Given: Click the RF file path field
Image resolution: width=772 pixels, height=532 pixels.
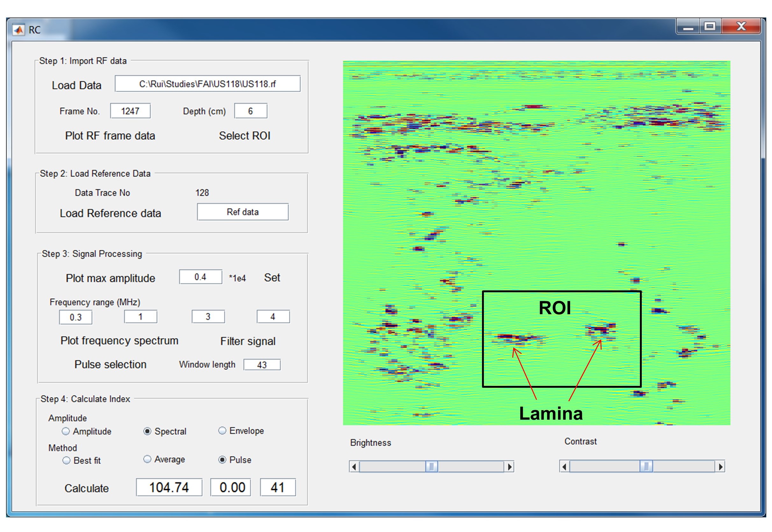Looking at the screenshot, I should tap(207, 84).
